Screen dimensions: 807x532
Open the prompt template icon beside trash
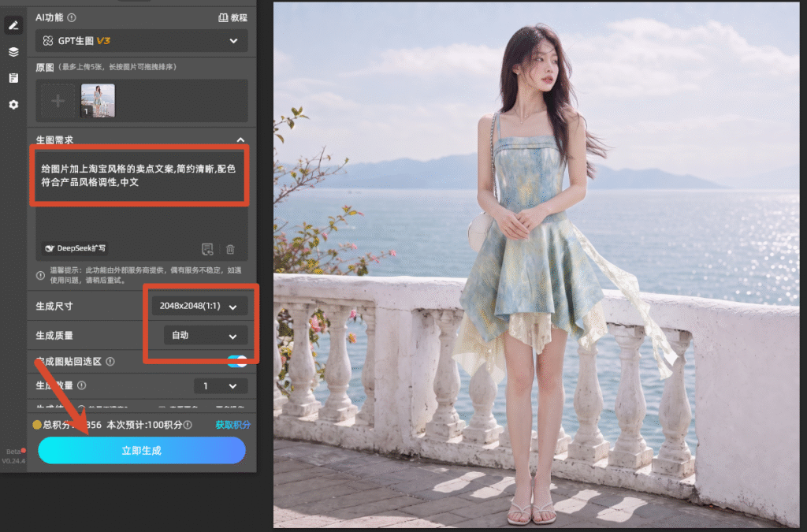[207, 250]
